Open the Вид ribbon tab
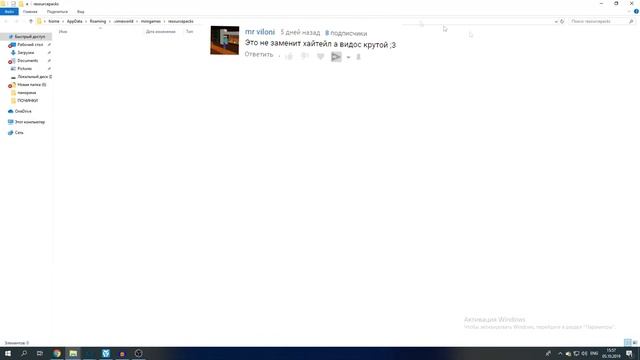The image size is (640, 360). (80, 12)
